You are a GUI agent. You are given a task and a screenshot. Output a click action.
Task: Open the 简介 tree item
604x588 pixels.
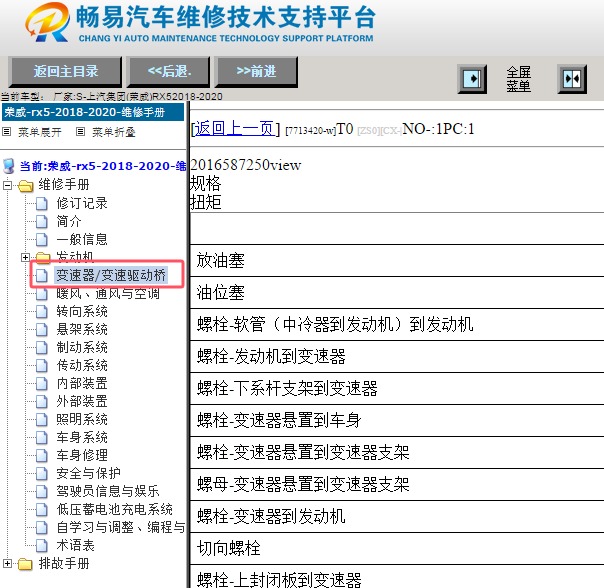(x=69, y=221)
